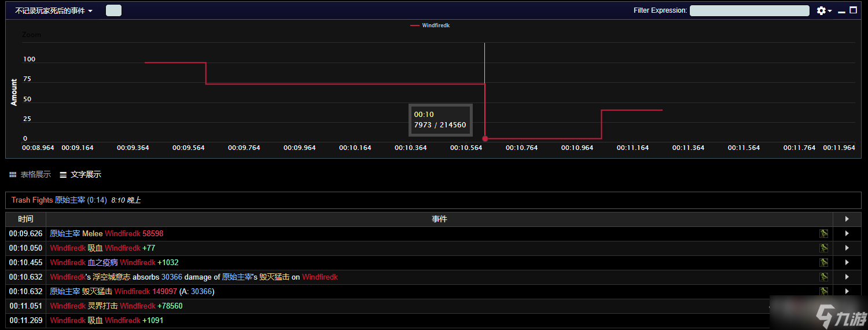This screenshot has width=868, height=330.
Task: Toggle the Windfiredk series in chart legend
Action: point(430,25)
